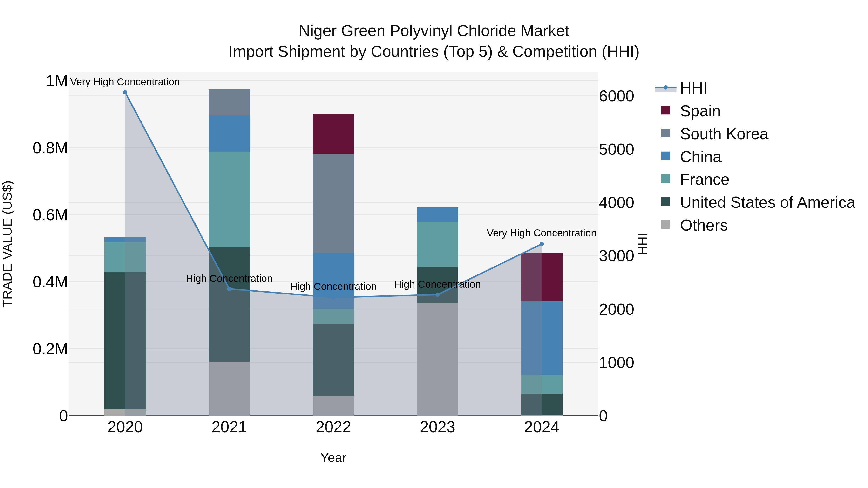Click the 0.8M left axis tick label
Image resolution: width=868 pixels, height=488 pixels.
[50, 148]
